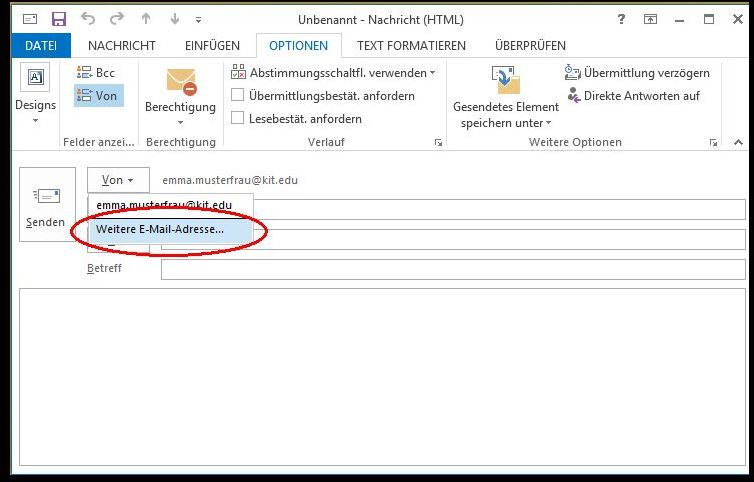This screenshot has height=482, width=754.
Task: Click the Undo arrow in quick access toolbar
Action: point(87,19)
